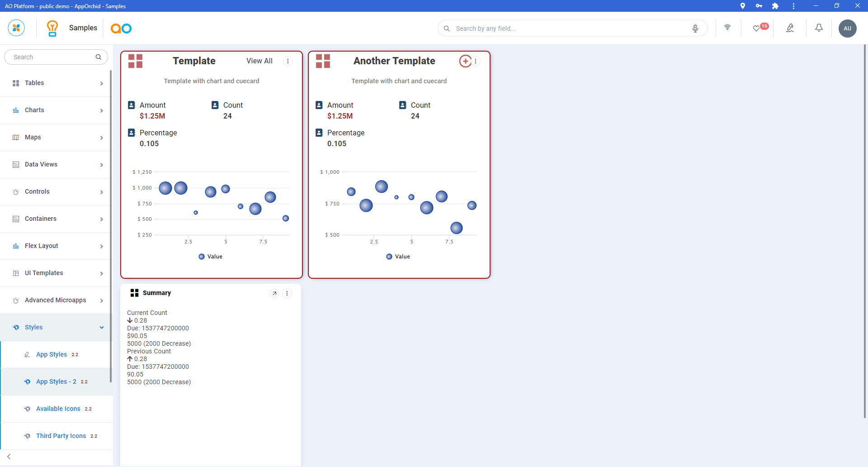The width and height of the screenshot is (868, 467).
Task: Open the Template card three-dot menu
Action: [288, 61]
